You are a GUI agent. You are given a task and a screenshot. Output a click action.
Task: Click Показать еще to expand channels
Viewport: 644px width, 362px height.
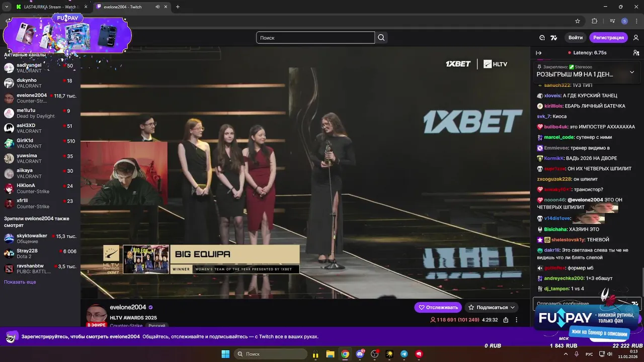pyautogui.click(x=20, y=282)
